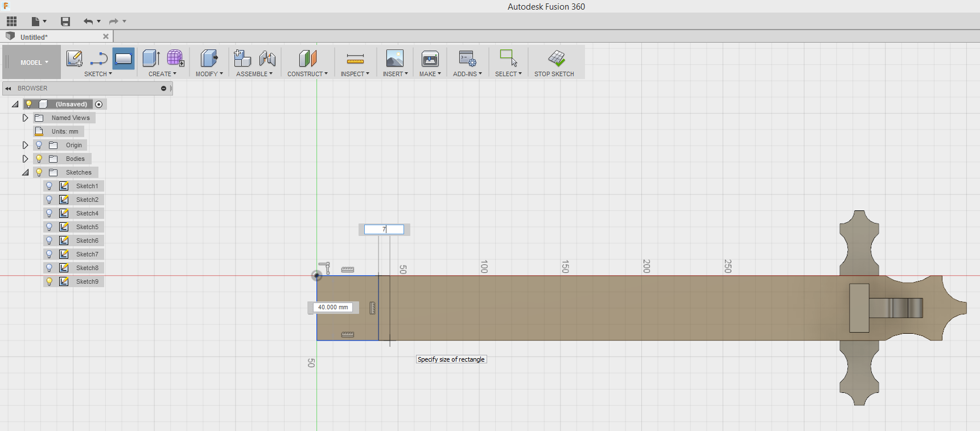Expand the Named Views folder
The height and width of the screenshot is (431, 980).
click(25, 118)
